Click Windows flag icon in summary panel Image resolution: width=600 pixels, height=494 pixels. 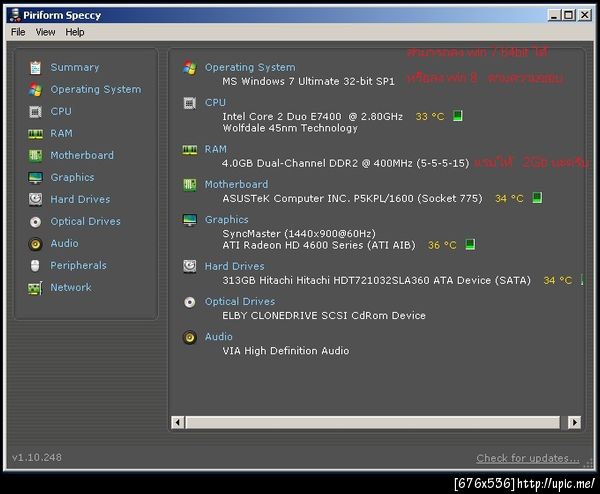[190, 68]
